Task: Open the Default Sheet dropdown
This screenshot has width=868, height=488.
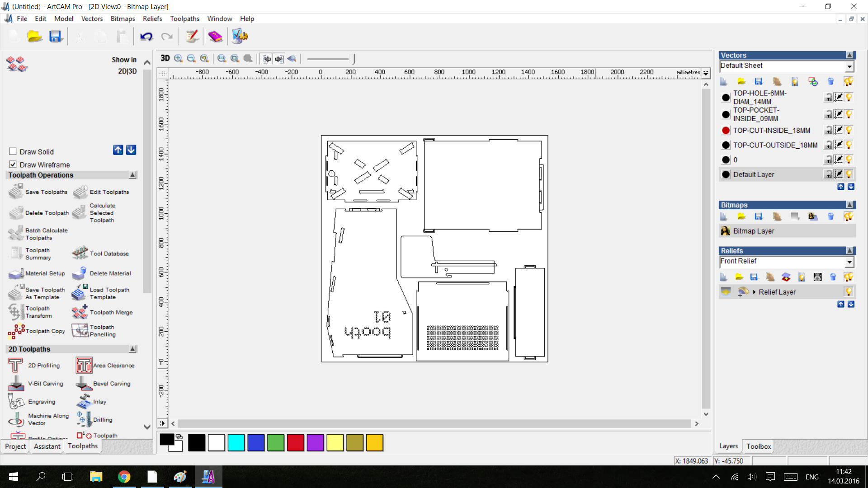Action: 849,66
